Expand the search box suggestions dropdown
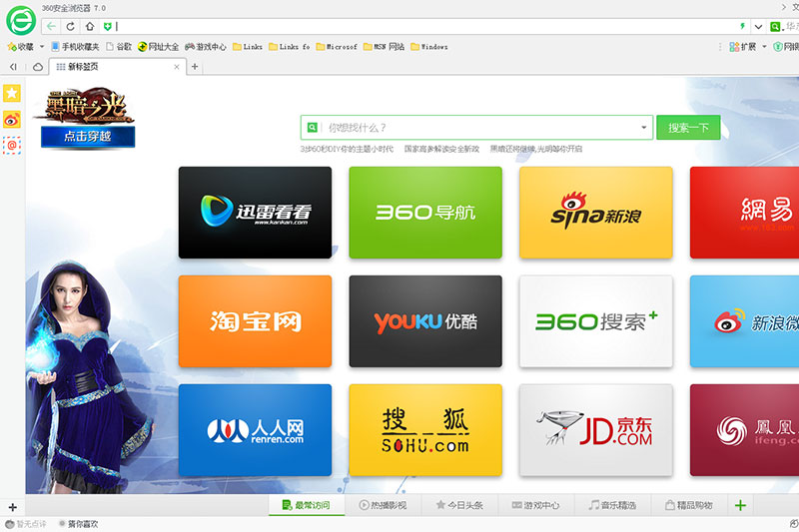799x532 pixels. click(x=644, y=128)
